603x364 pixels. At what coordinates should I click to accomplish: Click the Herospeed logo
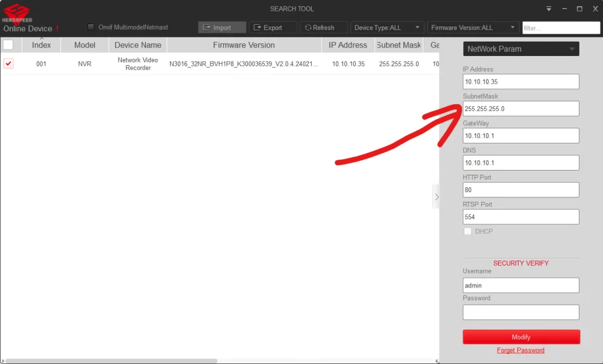17,12
